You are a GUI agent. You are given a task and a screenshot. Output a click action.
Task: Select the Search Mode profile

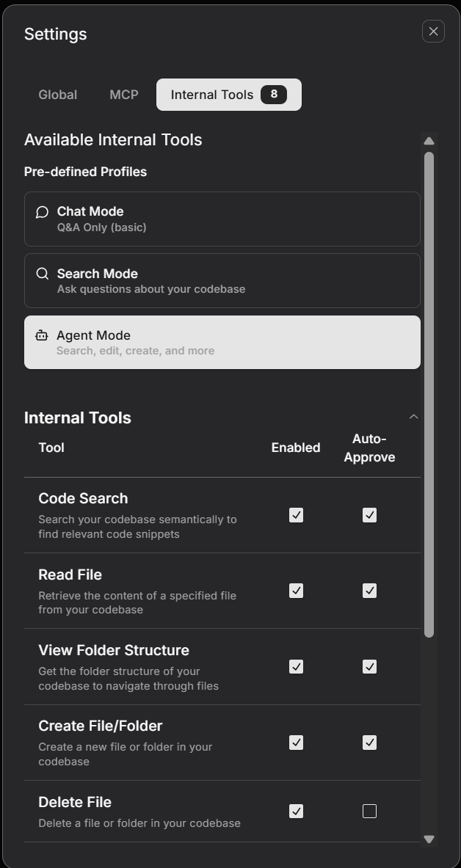point(222,280)
